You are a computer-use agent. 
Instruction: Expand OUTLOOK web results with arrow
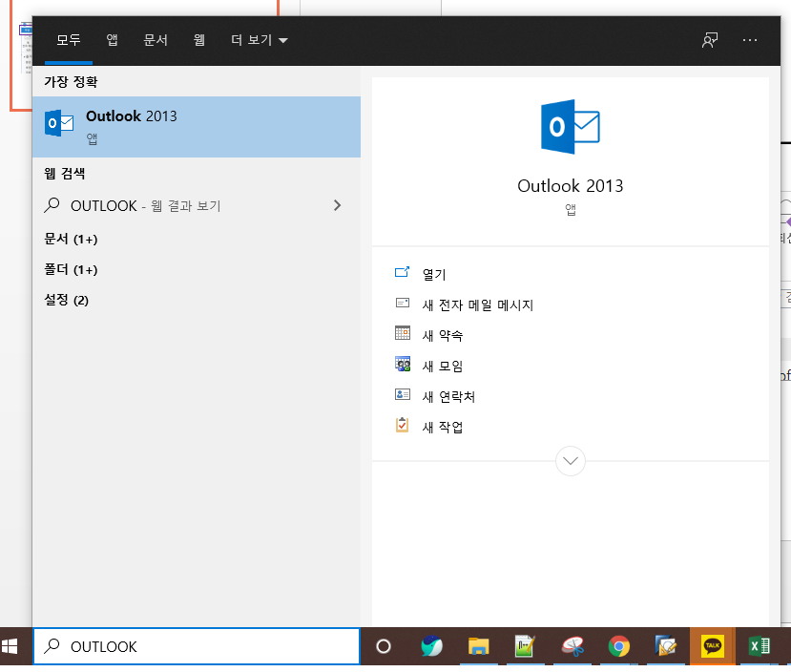pos(338,205)
